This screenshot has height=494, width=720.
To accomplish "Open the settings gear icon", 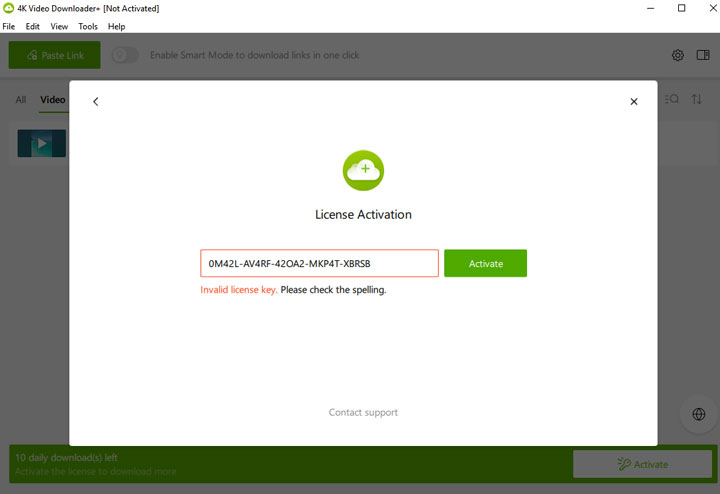I will (678, 55).
